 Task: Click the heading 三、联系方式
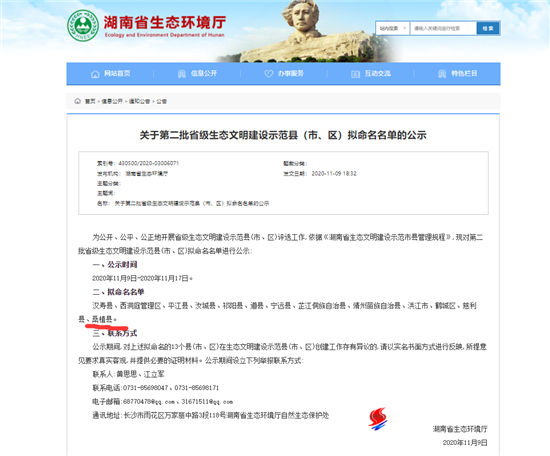115,333
